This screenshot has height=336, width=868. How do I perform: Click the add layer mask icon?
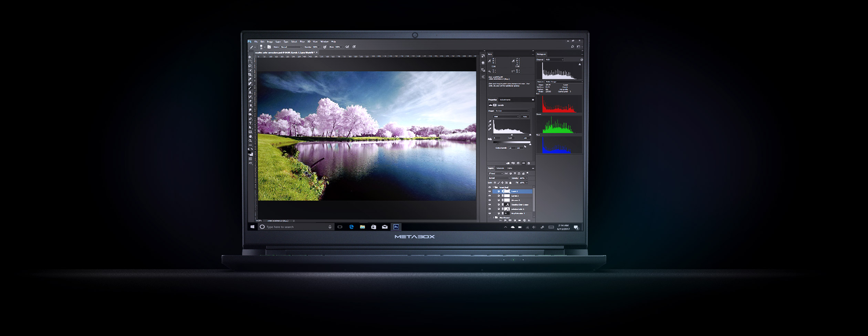510,220
